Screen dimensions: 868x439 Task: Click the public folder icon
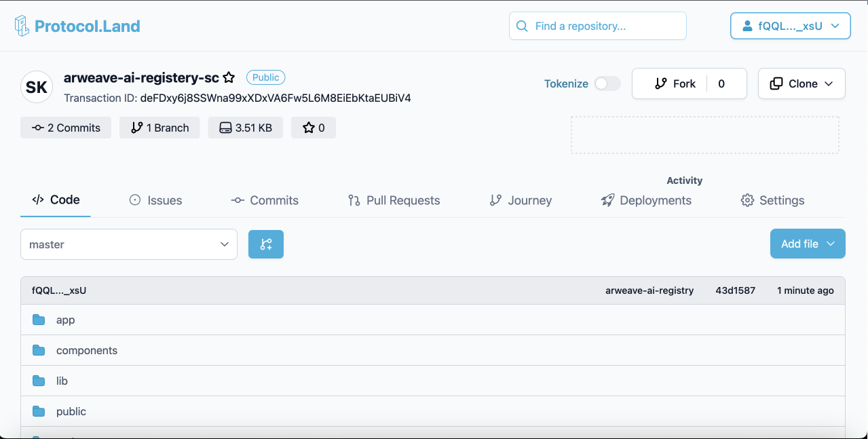click(x=39, y=411)
